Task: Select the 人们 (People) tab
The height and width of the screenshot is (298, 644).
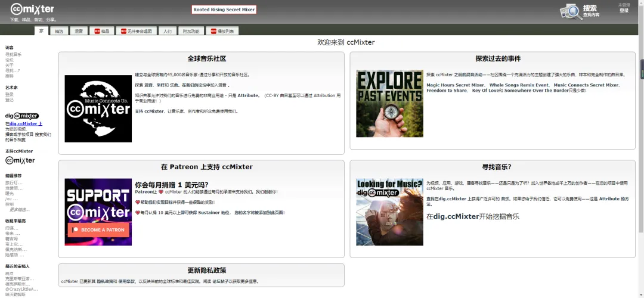Action: tap(167, 31)
